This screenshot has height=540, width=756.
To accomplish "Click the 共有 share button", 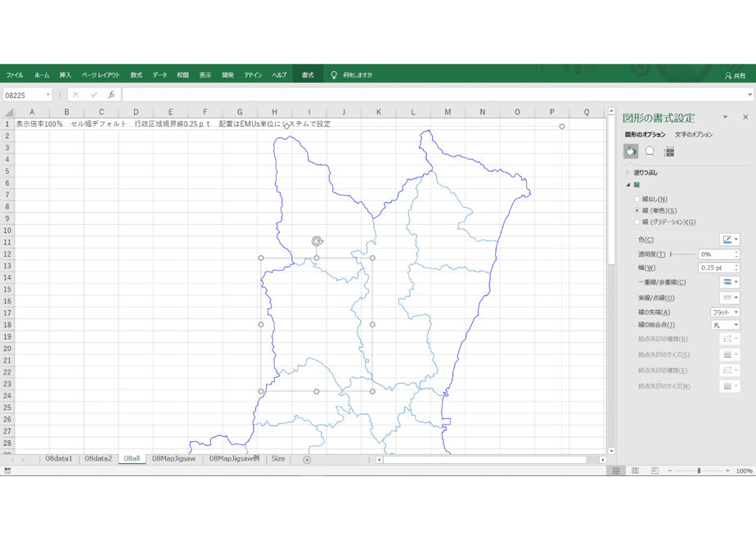I will point(735,76).
